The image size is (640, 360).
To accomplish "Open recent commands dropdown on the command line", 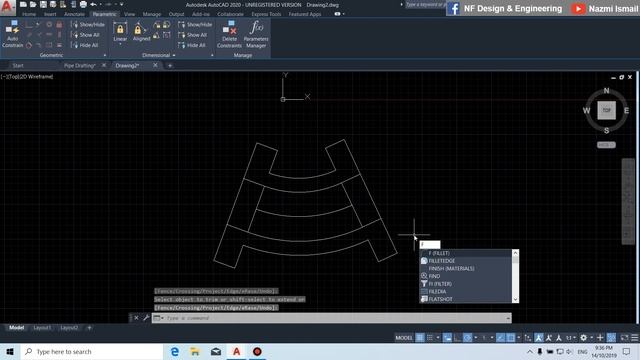I will [x=158, y=318].
